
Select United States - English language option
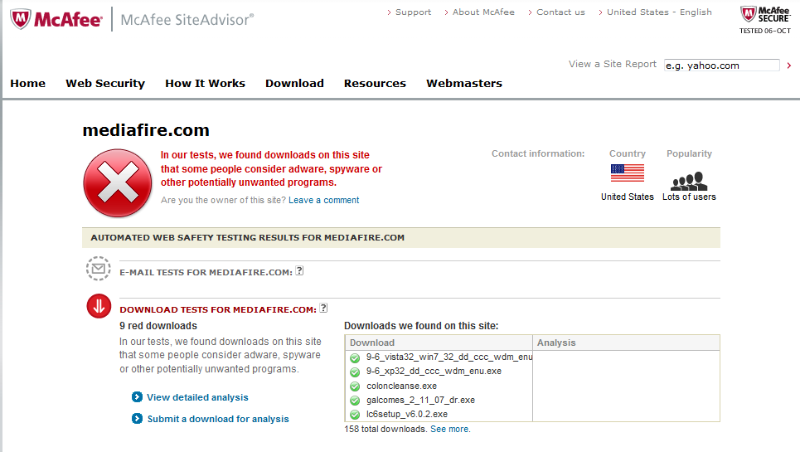coord(659,12)
